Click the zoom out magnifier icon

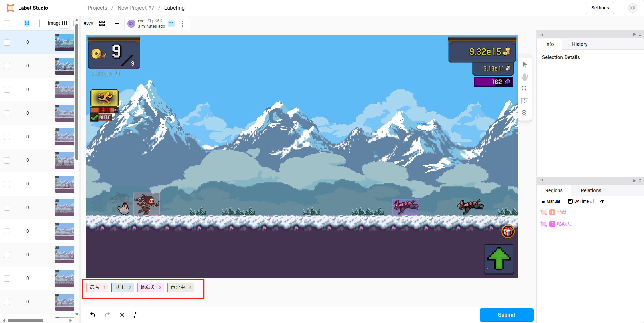[524, 113]
